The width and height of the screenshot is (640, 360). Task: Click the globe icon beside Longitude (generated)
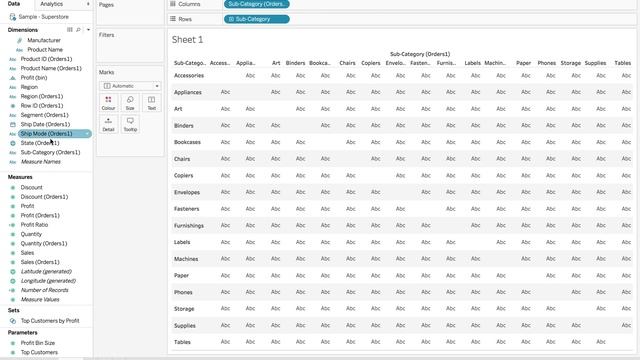tap(13, 281)
